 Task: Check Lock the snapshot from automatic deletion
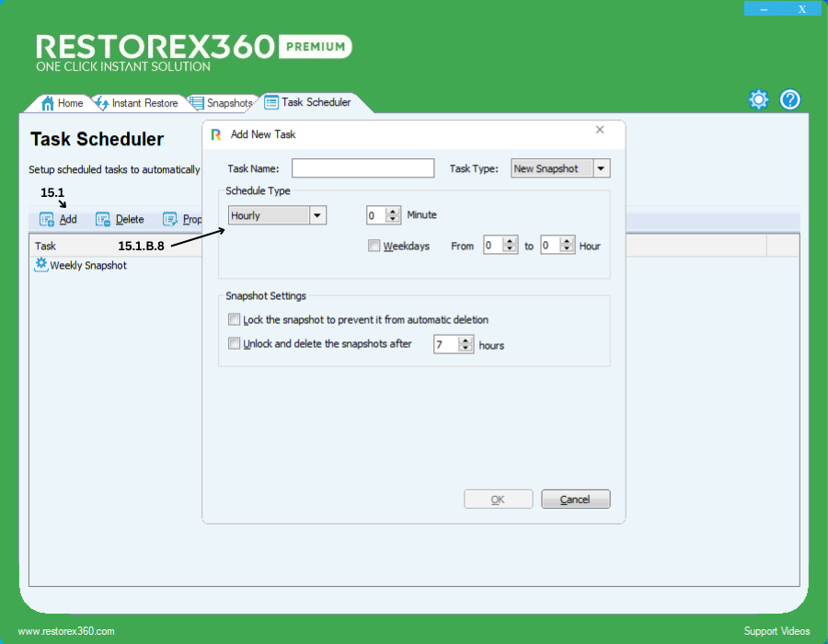click(234, 320)
